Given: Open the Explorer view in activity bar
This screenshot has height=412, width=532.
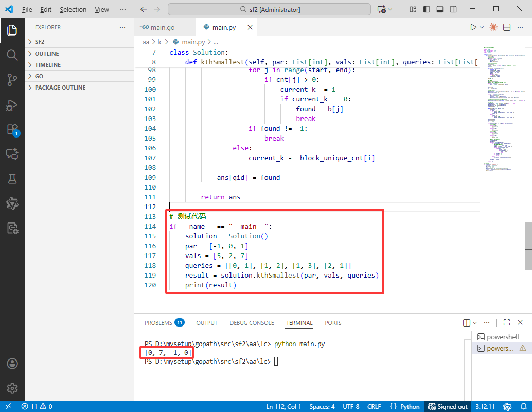Looking at the screenshot, I should point(12,30).
